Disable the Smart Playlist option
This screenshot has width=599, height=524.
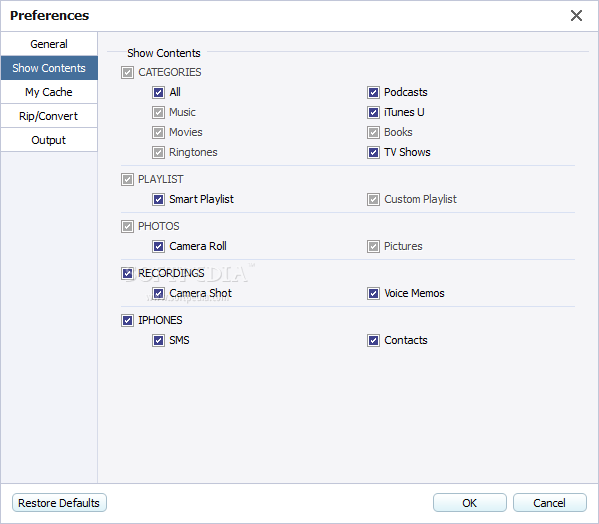click(158, 199)
